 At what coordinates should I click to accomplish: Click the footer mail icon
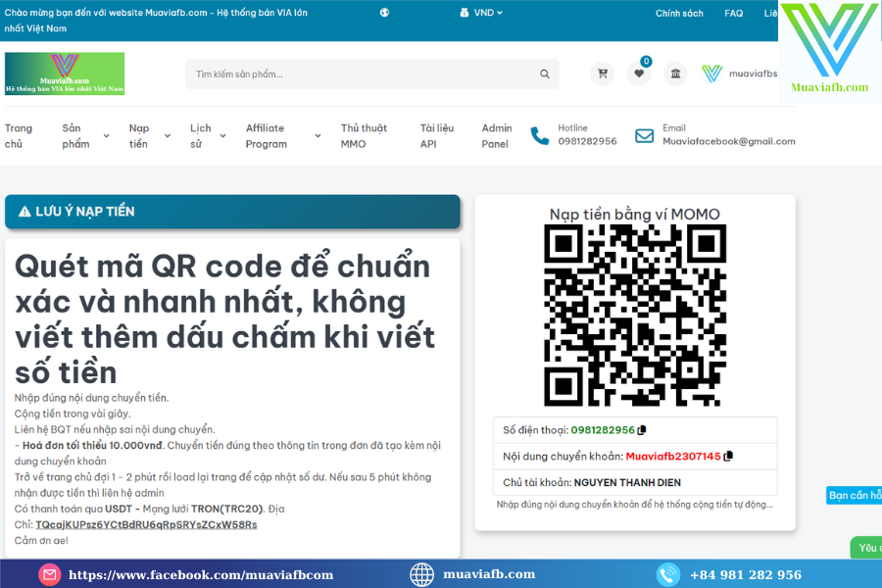pyautogui.click(x=50, y=574)
